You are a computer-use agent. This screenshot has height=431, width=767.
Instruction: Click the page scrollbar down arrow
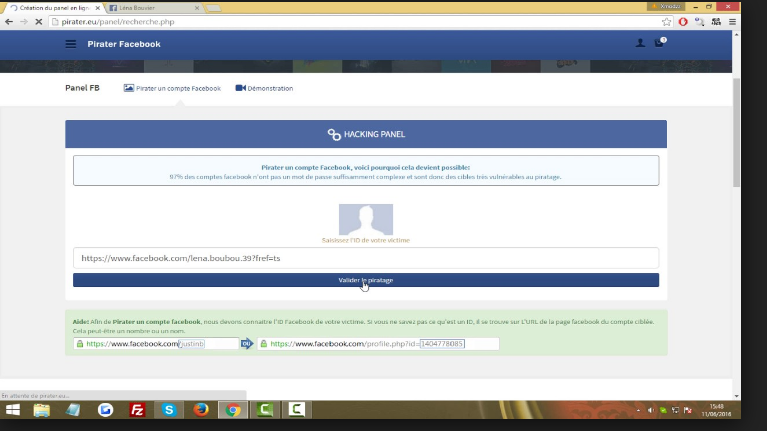[736, 396]
